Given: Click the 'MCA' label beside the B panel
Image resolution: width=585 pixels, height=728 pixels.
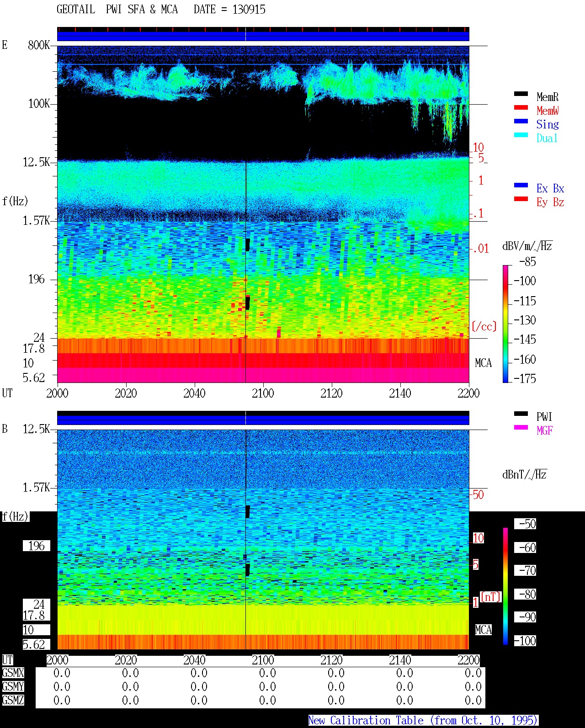Looking at the screenshot, I should [x=484, y=630].
